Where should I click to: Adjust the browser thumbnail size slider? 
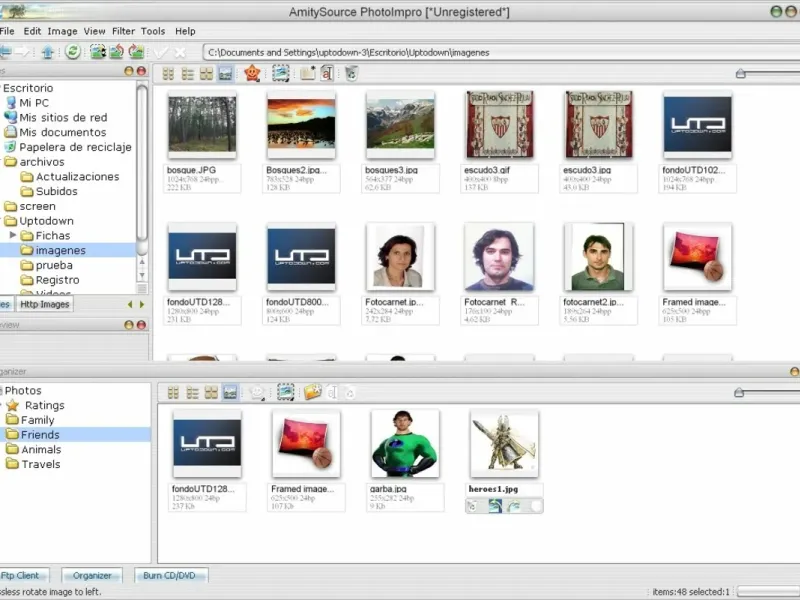click(x=740, y=73)
